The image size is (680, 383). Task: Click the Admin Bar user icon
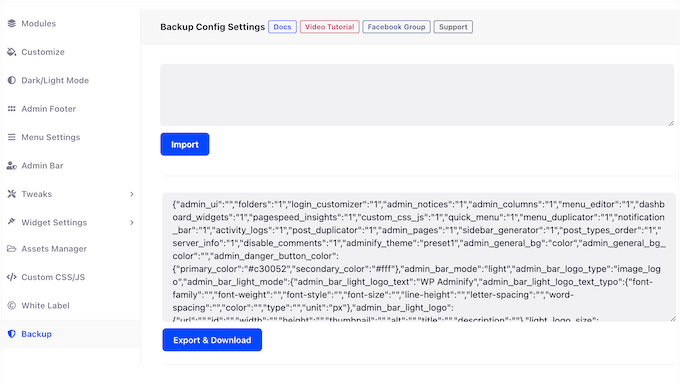(x=12, y=166)
